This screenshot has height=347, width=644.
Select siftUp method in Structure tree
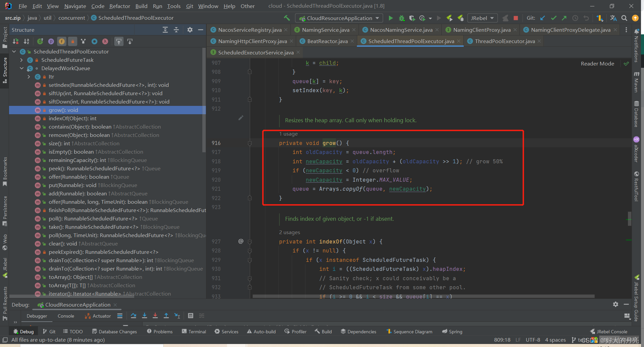(x=105, y=93)
